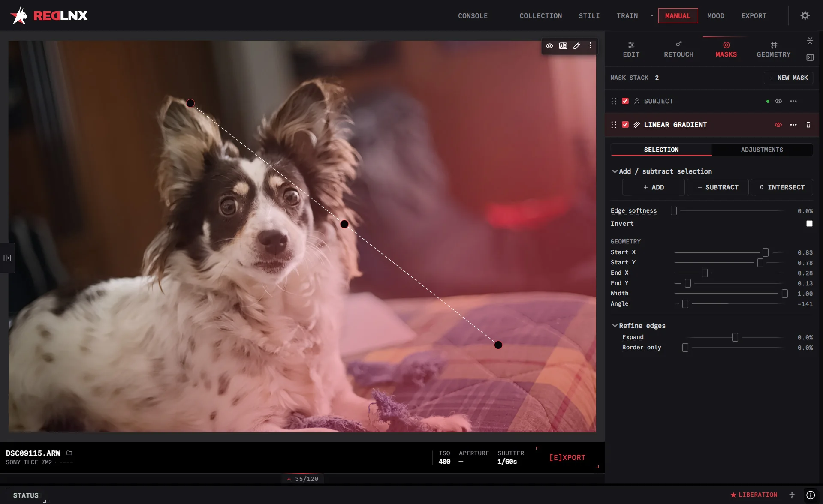Screen dimensions: 823x504
Task: Open the info icon in status bar
Action: [811, 495]
